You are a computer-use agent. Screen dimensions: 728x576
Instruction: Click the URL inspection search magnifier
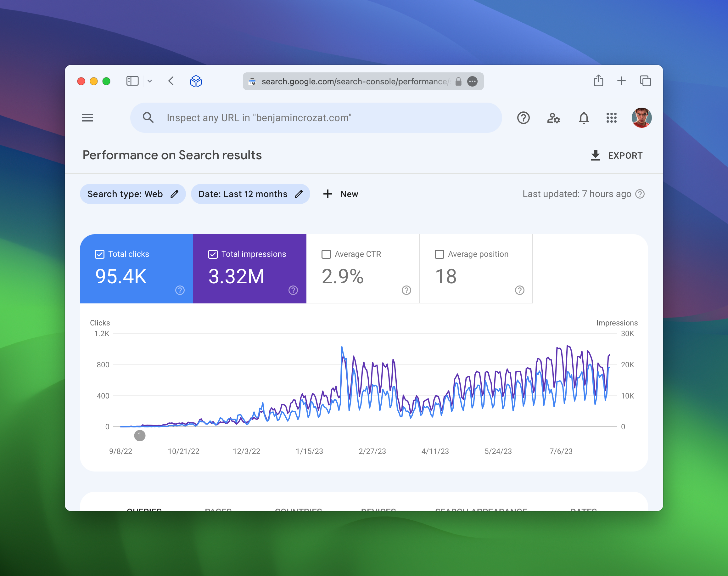pyautogui.click(x=148, y=118)
